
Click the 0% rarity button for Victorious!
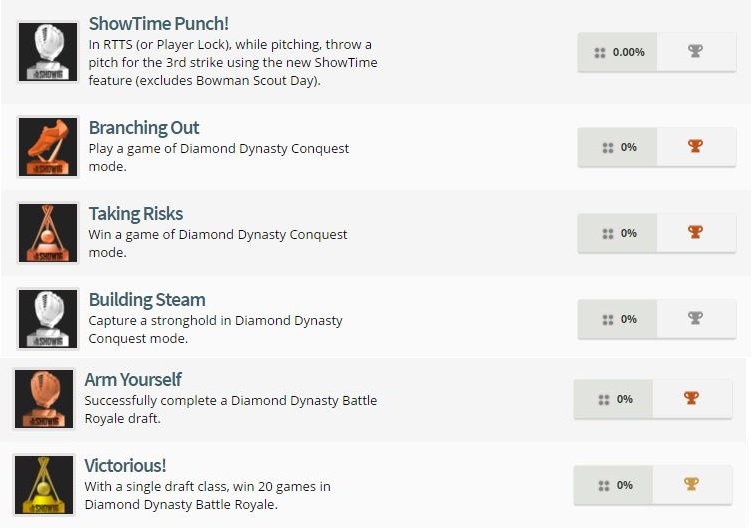(x=614, y=485)
